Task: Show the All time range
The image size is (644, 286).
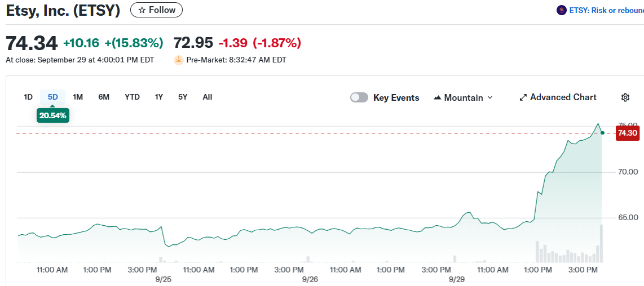Action: [x=208, y=97]
